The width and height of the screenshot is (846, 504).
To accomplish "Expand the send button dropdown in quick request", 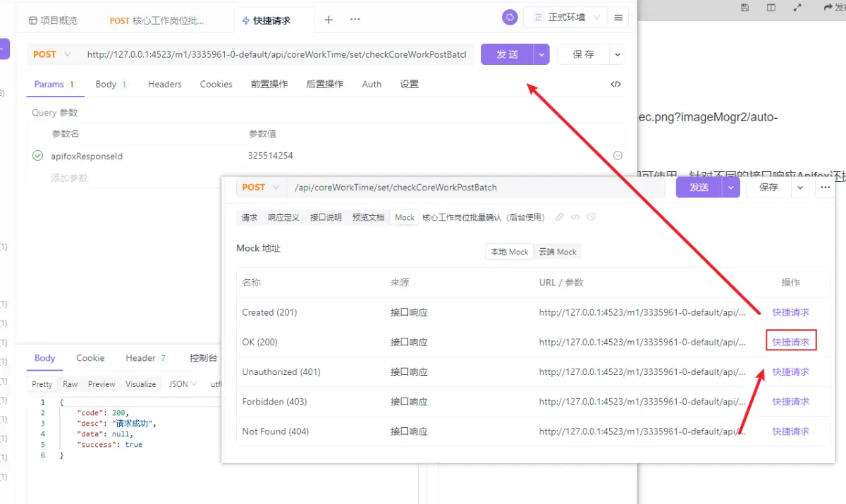I will point(541,54).
